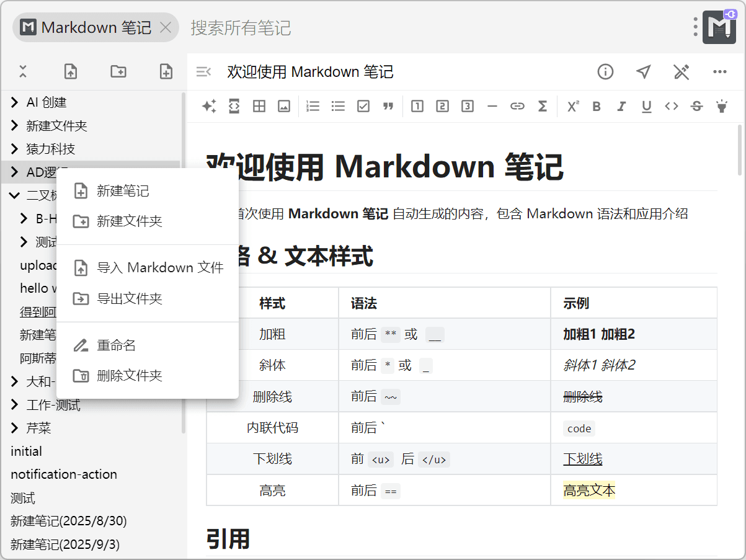
Task: Insert a hyperlink via toolbar link icon
Action: pyautogui.click(x=517, y=106)
